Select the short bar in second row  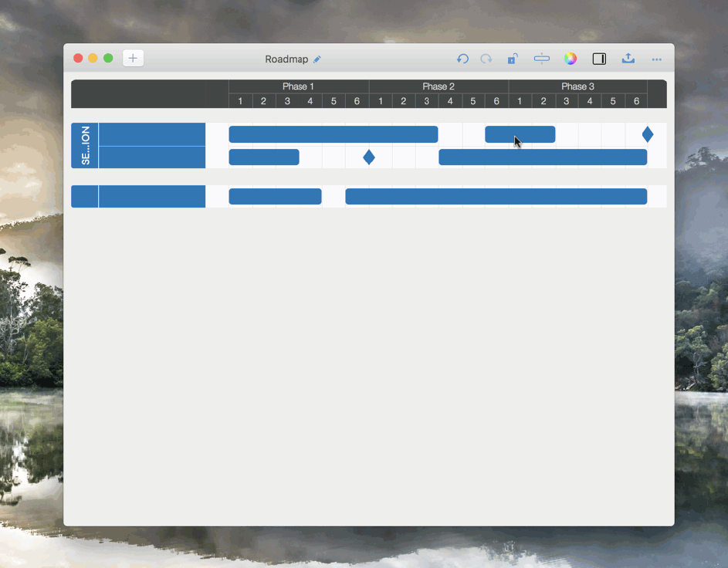263,157
